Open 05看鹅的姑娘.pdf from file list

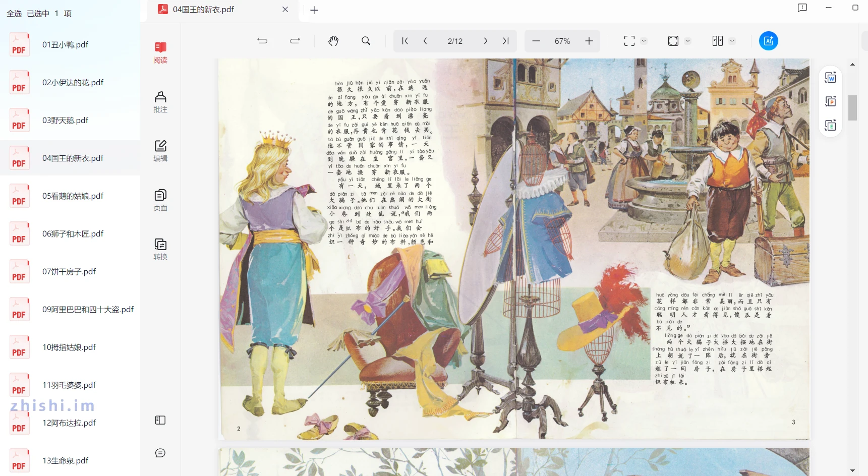pos(73,196)
